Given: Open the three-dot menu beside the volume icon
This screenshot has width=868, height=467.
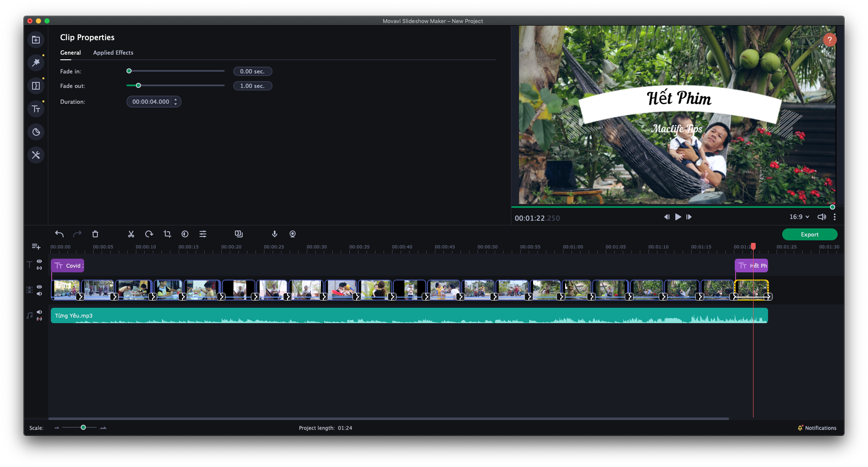Looking at the screenshot, I should (x=835, y=217).
